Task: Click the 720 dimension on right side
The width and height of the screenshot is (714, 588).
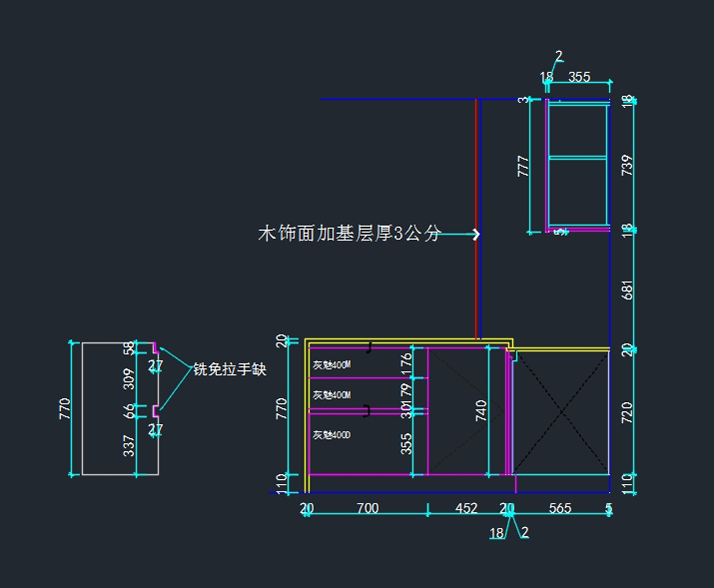Action: coord(627,413)
